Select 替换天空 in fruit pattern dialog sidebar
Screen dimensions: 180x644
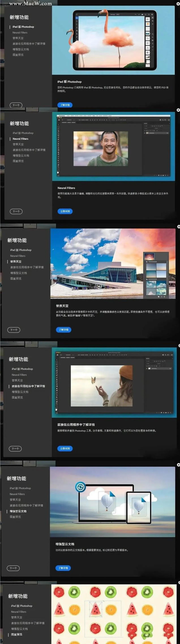17,618
